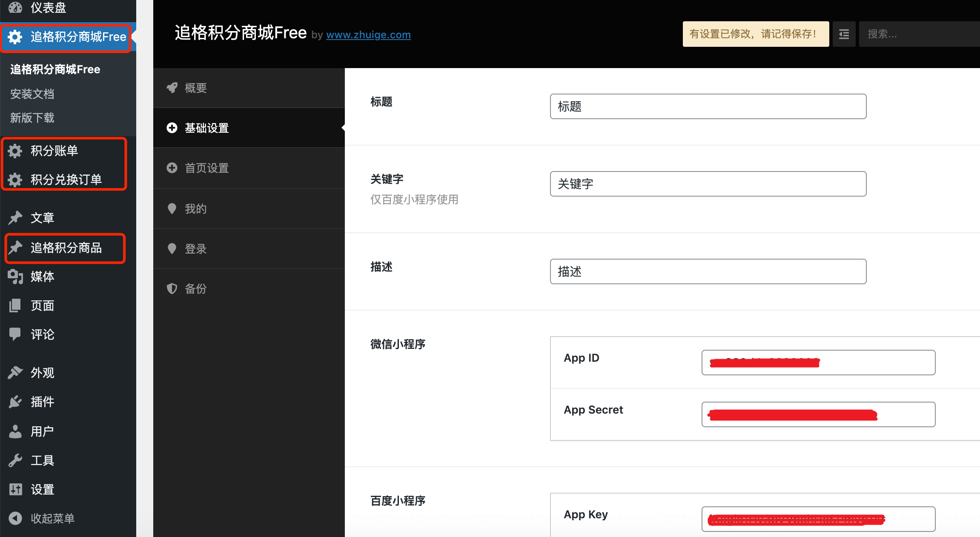
Task: Switch to the 首页设置 tab
Action: [x=249, y=168]
